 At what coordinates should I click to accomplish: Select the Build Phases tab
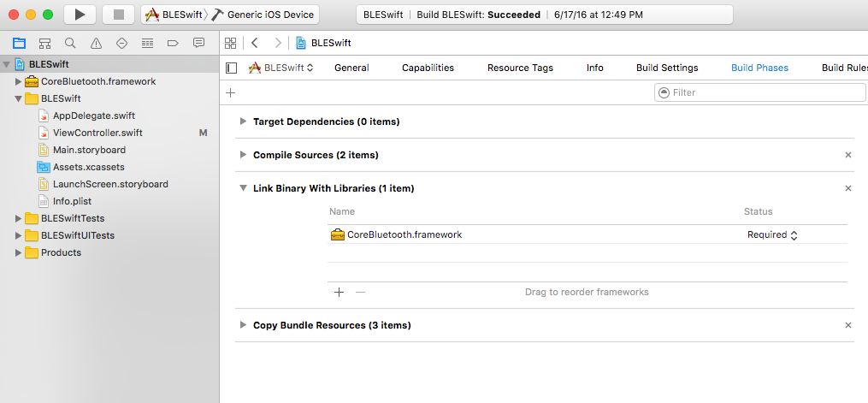[759, 68]
